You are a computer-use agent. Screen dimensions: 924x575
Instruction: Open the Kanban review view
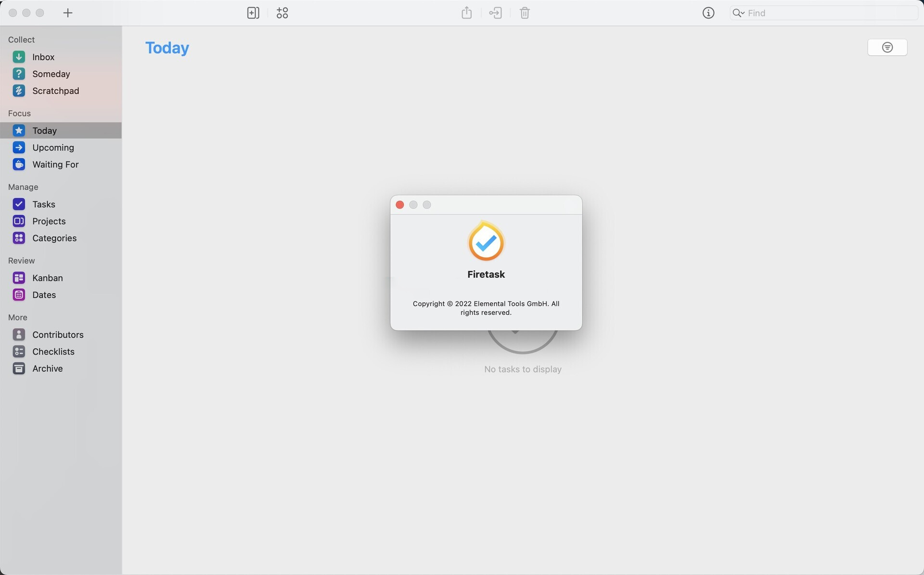(46, 277)
